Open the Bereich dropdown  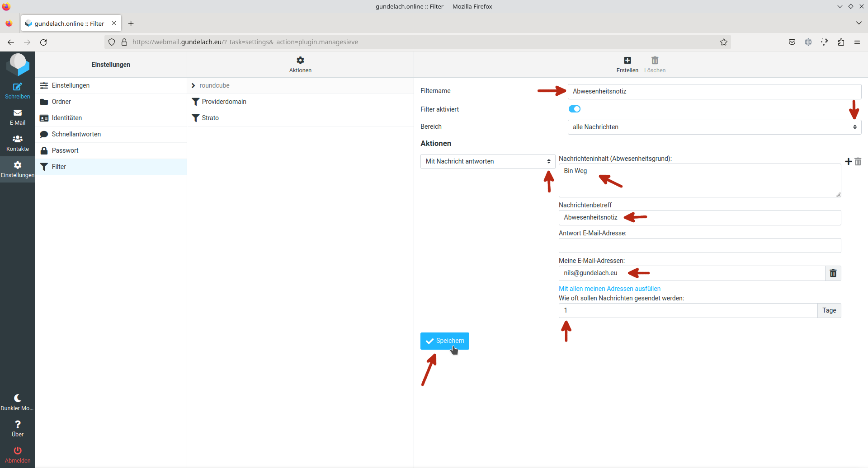[714, 127]
